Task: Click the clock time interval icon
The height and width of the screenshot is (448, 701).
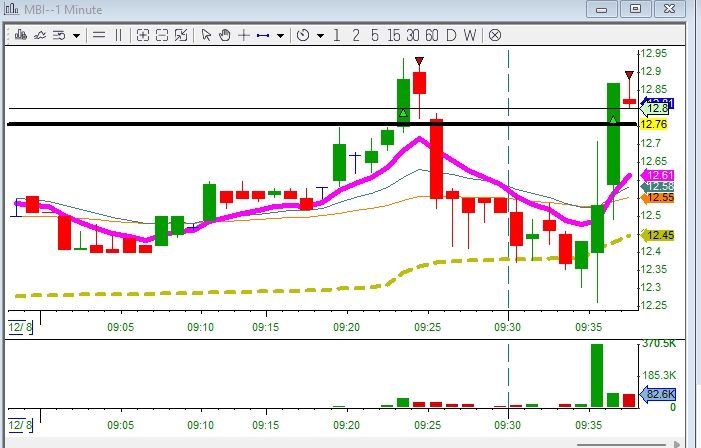Action: [x=303, y=35]
